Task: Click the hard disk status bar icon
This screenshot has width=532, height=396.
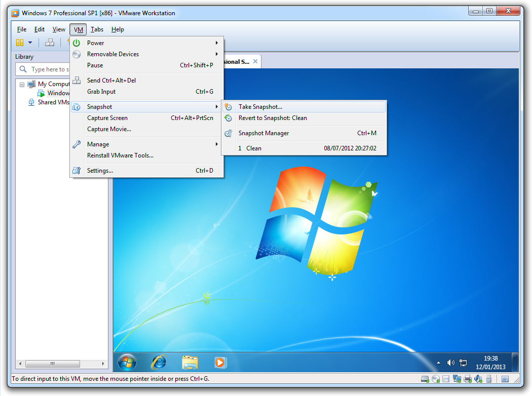Action: pyautogui.click(x=426, y=379)
